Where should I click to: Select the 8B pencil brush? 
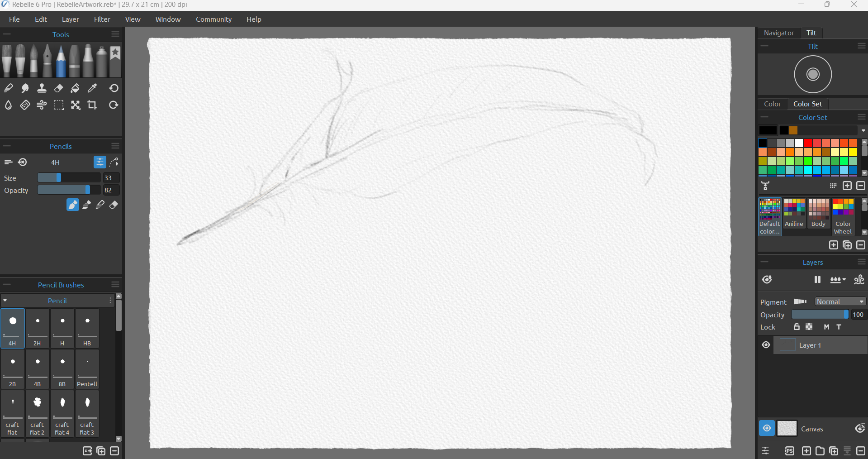[x=62, y=369]
